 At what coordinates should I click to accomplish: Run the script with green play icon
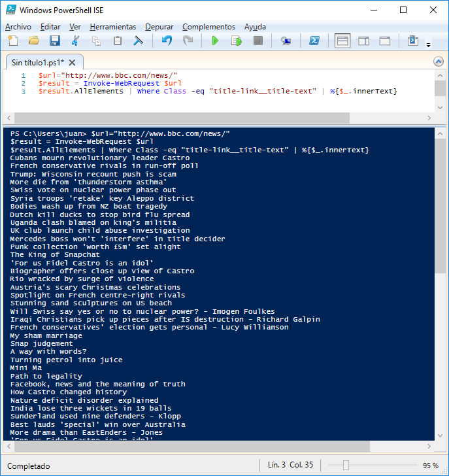click(215, 41)
